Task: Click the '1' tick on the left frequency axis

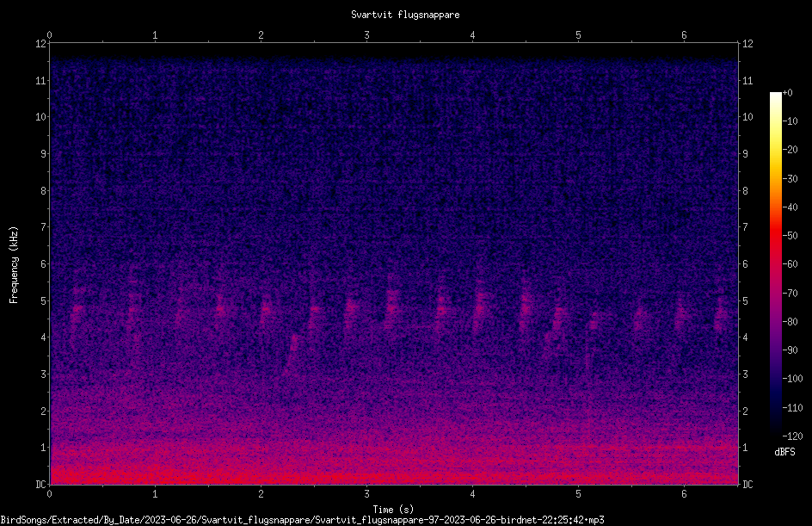Action: 43,448
